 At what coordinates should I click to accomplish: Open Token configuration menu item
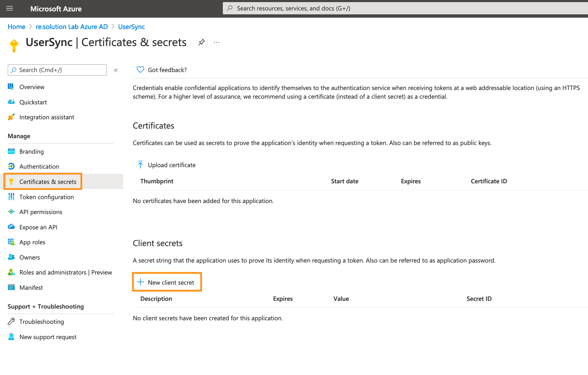[47, 197]
